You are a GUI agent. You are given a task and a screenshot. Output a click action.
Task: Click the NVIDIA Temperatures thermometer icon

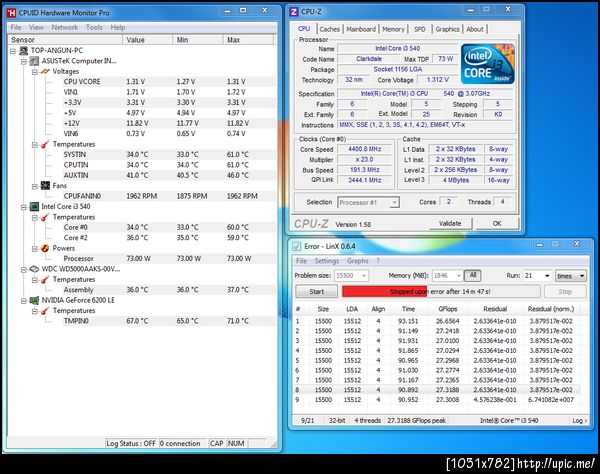click(x=45, y=311)
